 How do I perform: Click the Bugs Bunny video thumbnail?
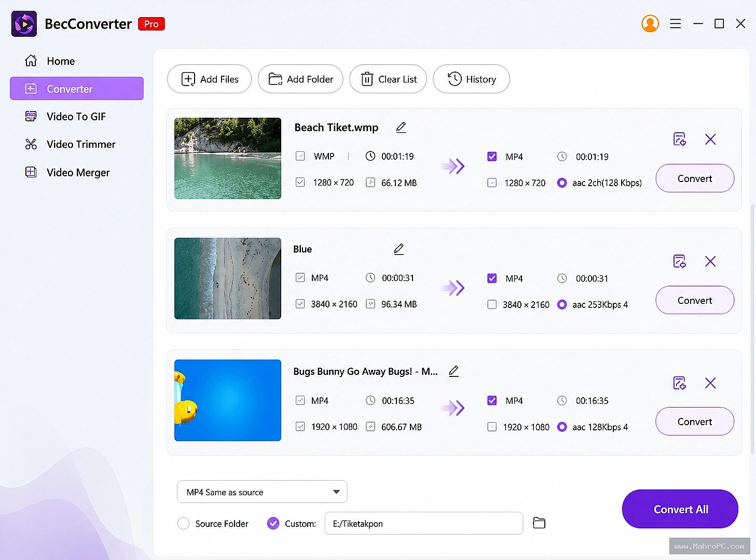[x=228, y=400]
